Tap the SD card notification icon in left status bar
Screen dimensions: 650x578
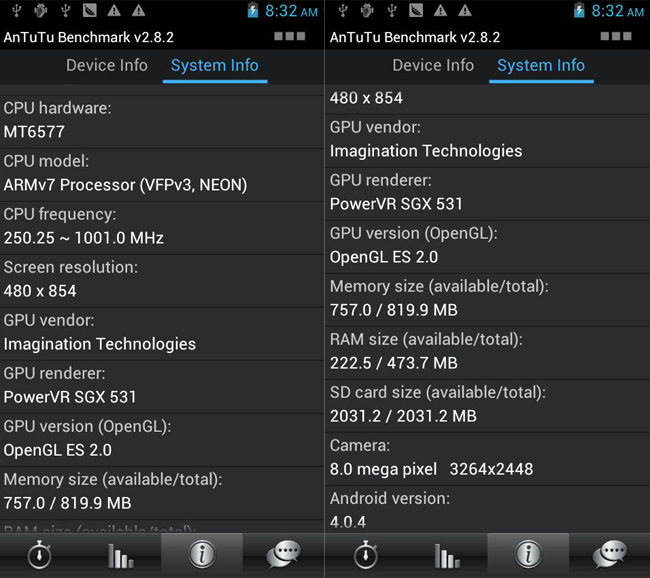[90, 10]
